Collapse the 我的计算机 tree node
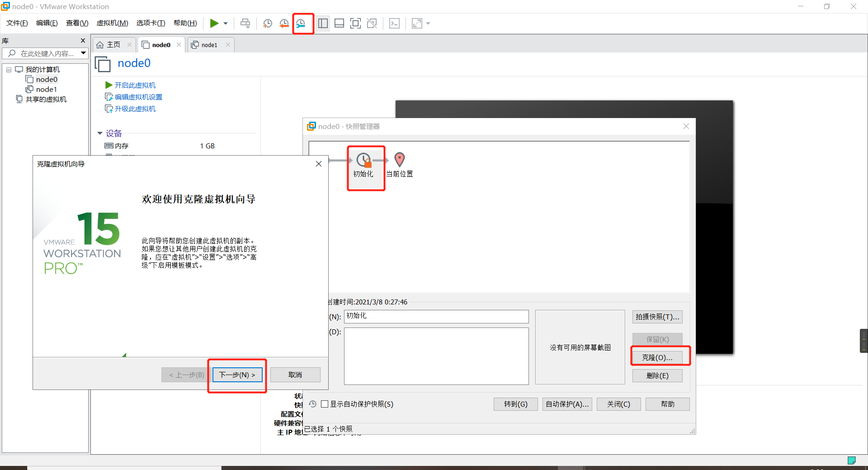868x470 pixels. [x=9, y=69]
